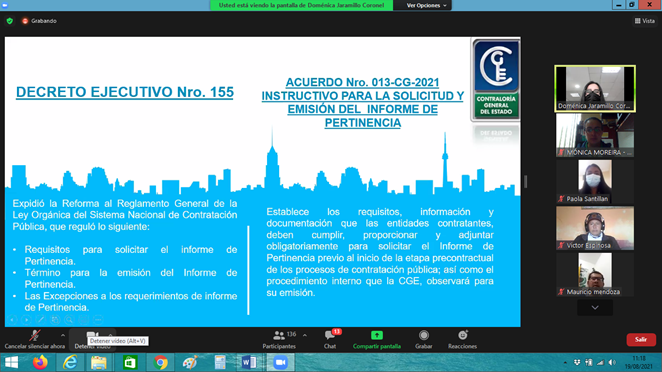The width and height of the screenshot is (662, 372).
Task: Toggle recording with the Grabar button
Action: [423, 339]
